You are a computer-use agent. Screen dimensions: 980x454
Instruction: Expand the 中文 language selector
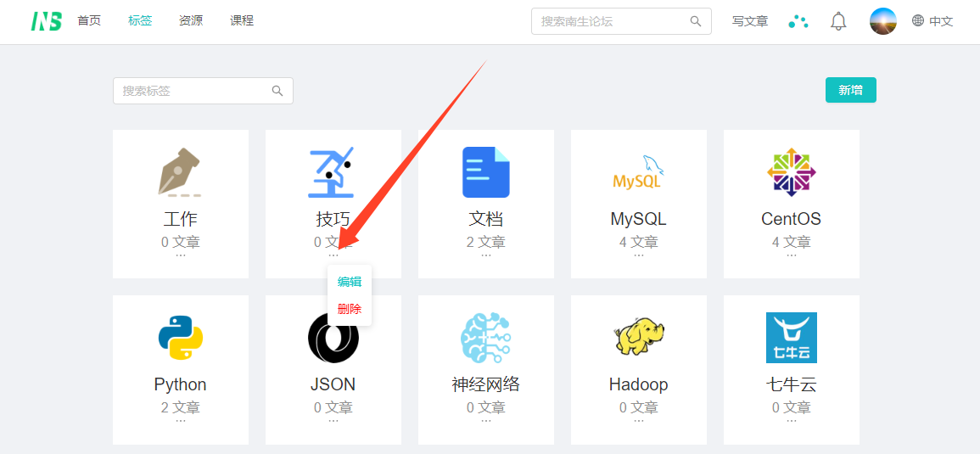click(932, 21)
